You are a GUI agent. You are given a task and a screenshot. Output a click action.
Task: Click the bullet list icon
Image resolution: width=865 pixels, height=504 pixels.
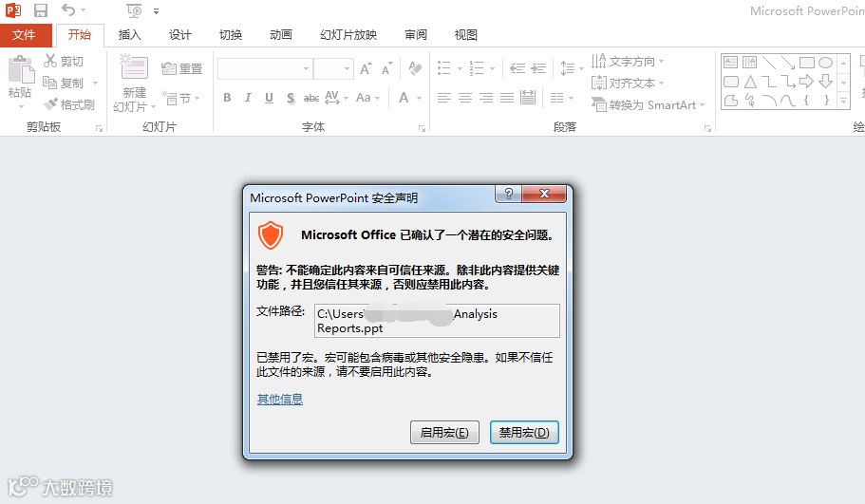click(444, 68)
